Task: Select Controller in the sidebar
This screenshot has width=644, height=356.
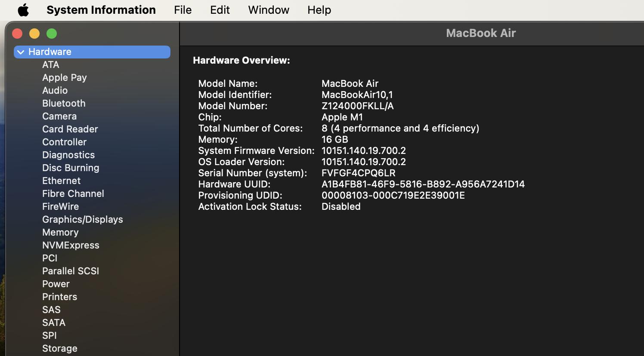Action: [x=65, y=142]
